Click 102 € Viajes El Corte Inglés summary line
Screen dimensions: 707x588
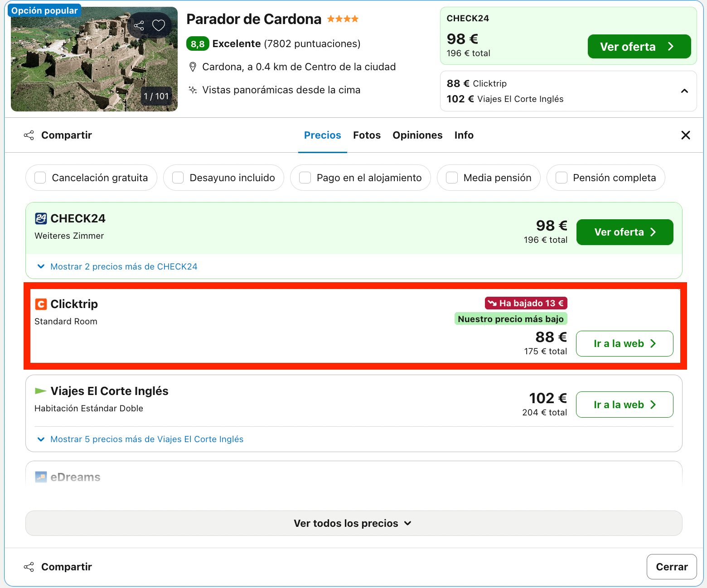(505, 99)
